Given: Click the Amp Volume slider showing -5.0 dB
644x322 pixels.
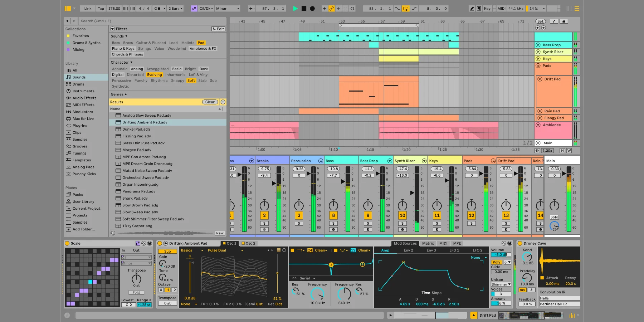Looking at the screenshot, I should (x=500, y=255).
